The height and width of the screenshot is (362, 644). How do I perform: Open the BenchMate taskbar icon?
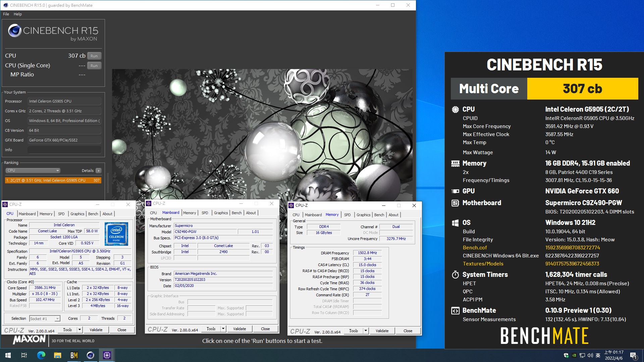point(74,355)
